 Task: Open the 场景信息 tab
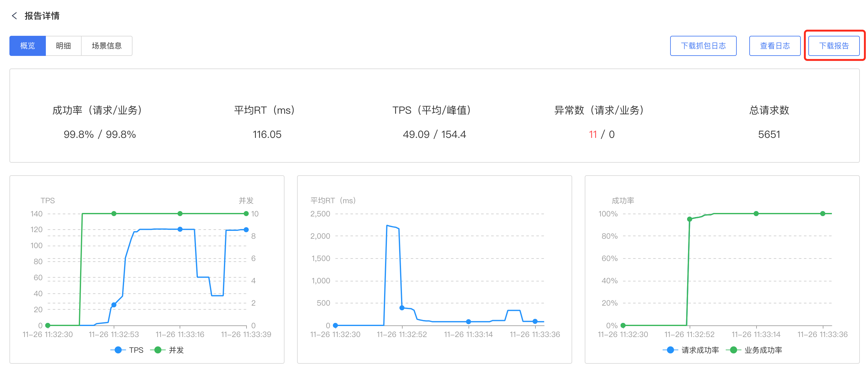[106, 46]
